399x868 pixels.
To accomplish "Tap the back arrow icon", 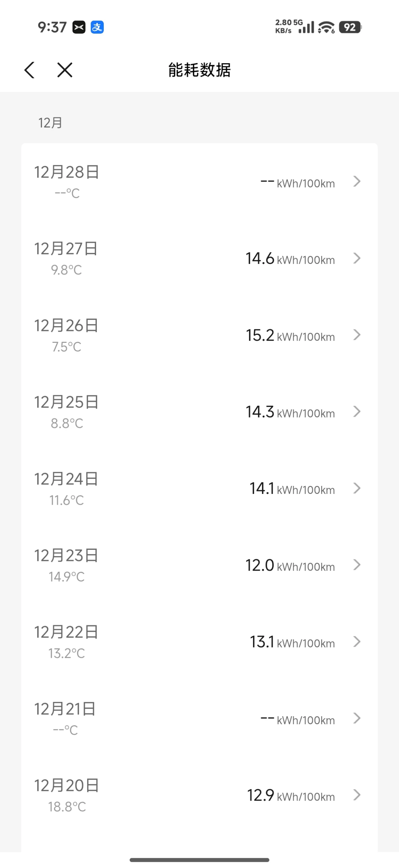I will [x=29, y=70].
